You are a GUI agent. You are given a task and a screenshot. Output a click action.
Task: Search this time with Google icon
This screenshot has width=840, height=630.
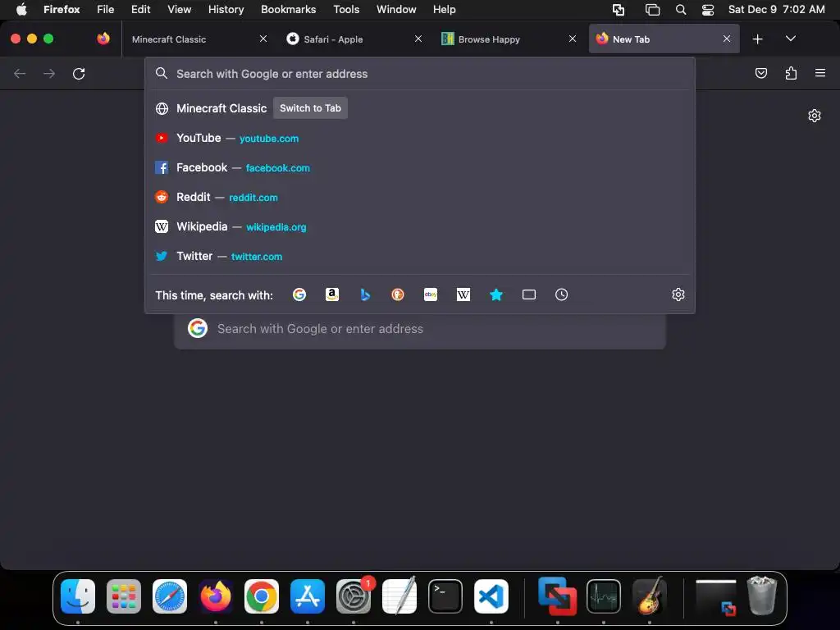(x=299, y=294)
